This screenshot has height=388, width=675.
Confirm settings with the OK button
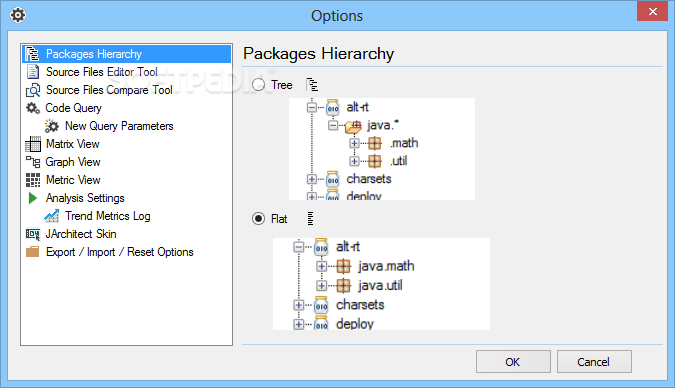pos(513,362)
